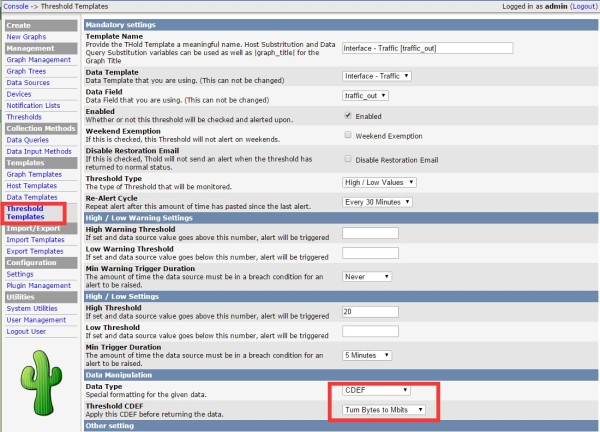
Task: Open Graph Management in sidebar
Action: (39, 60)
